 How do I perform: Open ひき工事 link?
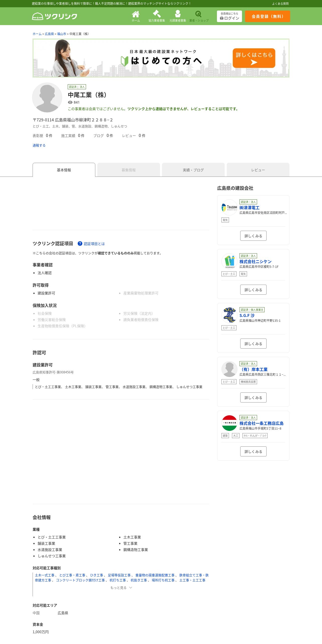97,575
